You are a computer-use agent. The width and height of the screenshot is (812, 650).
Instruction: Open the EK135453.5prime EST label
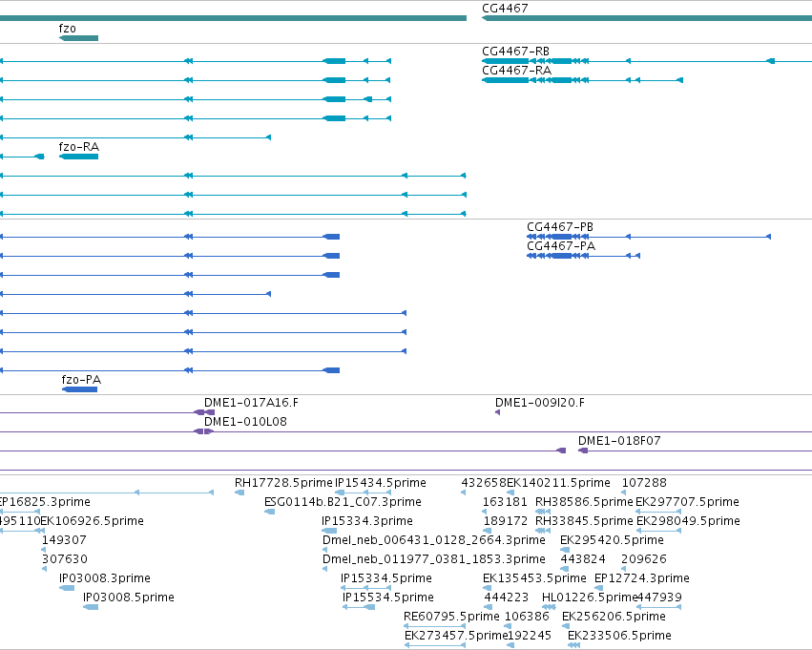(534, 578)
